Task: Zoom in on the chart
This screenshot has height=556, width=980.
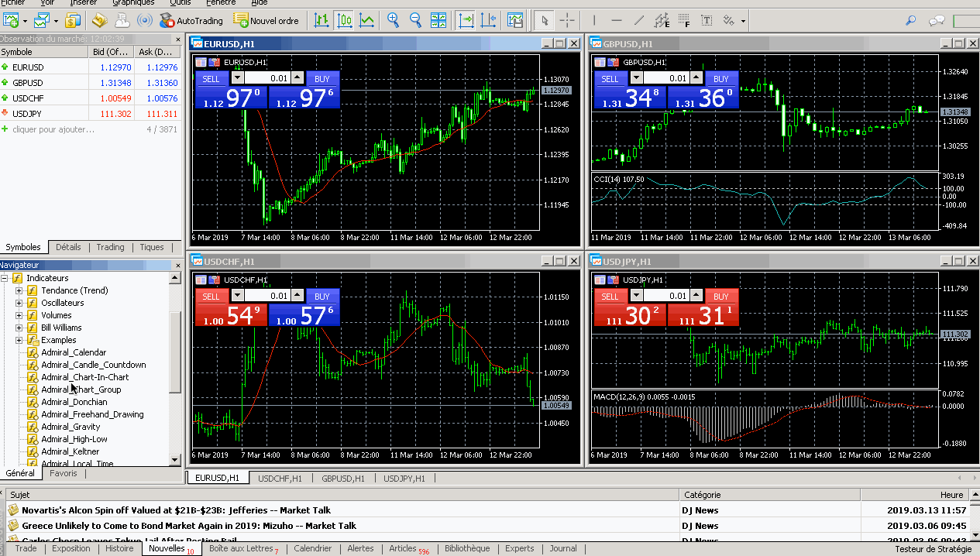Action: coord(394,21)
